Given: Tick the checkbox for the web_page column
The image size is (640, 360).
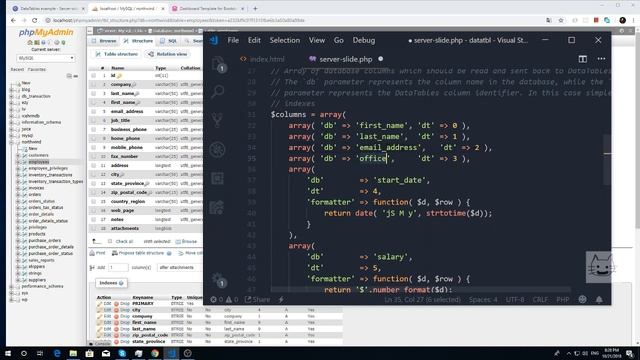Looking at the screenshot, I should point(94,211).
